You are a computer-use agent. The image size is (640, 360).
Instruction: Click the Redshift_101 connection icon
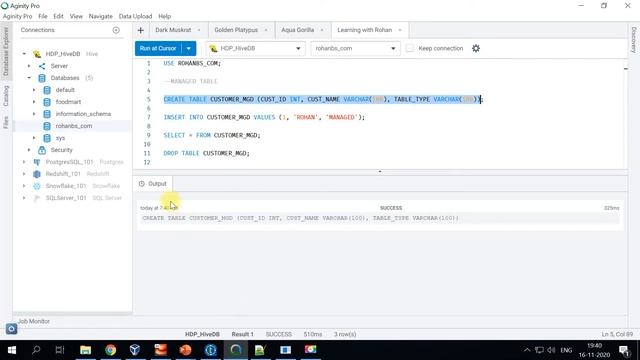click(37, 174)
